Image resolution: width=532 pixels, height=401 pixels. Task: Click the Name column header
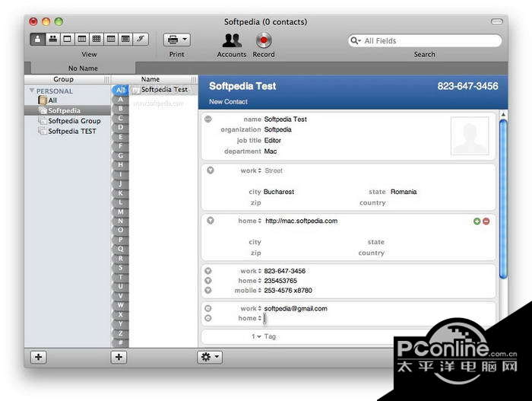pyautogui.click(x=150, y=79)
